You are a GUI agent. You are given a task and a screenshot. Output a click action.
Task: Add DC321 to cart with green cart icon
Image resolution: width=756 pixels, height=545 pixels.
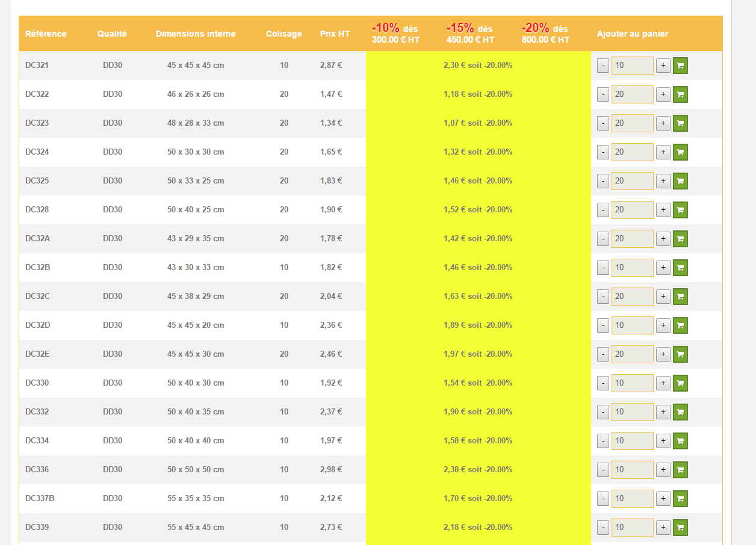[x=680, y=66]
